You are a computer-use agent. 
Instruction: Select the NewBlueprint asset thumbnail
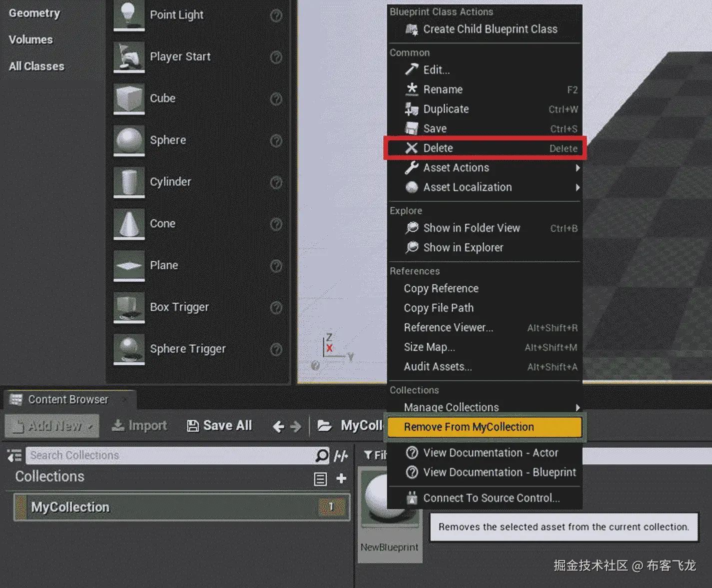pos(390,515)
